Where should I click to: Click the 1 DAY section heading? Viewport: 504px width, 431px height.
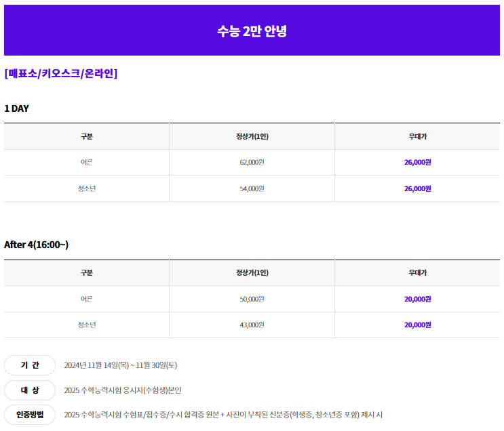(x=16, y=108)
